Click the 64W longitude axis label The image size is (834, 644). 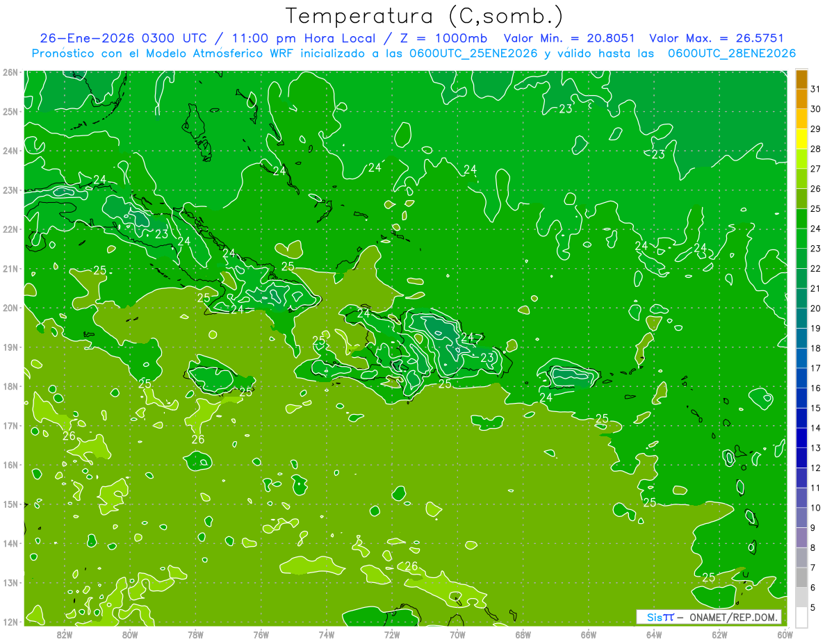click(x=653, y=634)
